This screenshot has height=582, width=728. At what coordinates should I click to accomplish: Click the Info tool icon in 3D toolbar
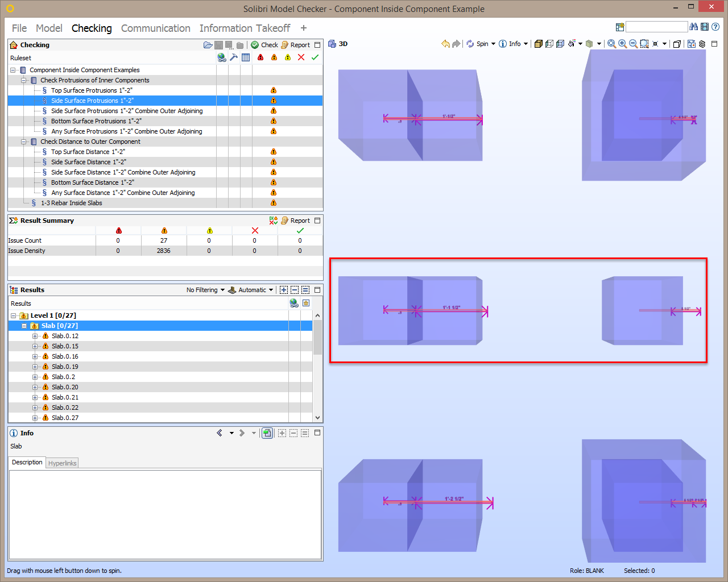pyautogui.click(x=503, y=44)
